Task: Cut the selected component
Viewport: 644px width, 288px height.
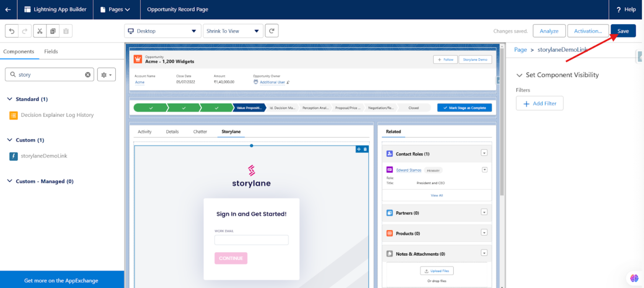Action: coord(40,31)
